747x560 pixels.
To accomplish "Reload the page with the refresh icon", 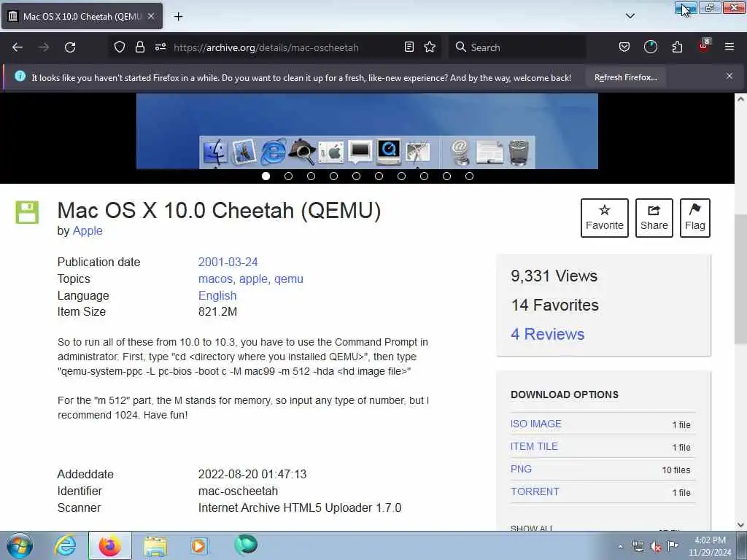I will coord(70,47).
